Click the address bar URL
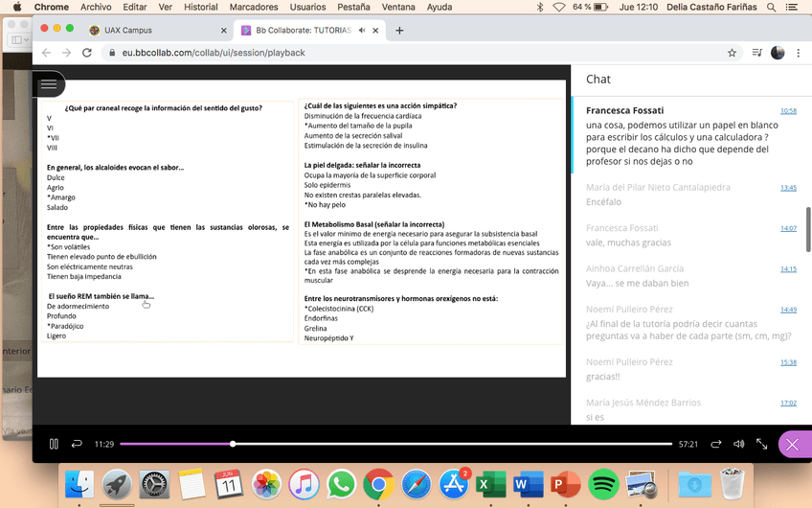The height and width of the screenshot is (508, 812). coord(214,53)
